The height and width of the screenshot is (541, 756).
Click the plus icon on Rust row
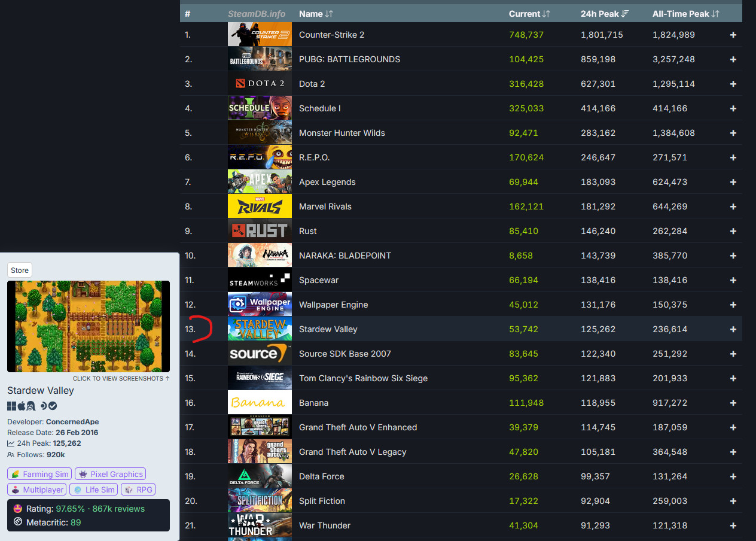[733, 231]
